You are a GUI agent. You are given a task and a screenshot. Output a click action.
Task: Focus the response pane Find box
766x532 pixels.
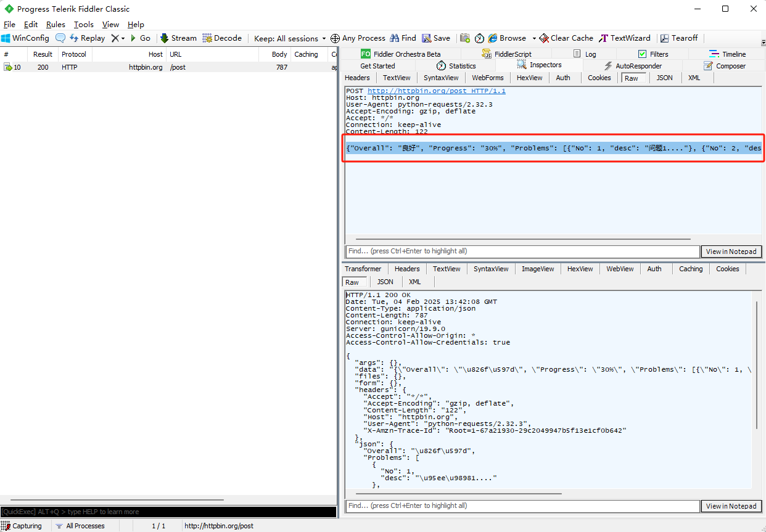[x=522, y=506]
